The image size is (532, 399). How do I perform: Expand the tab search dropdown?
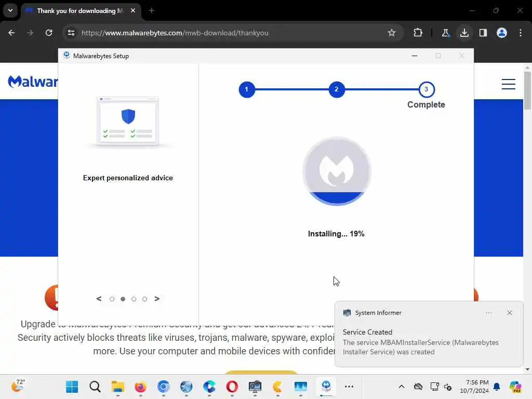10,10
